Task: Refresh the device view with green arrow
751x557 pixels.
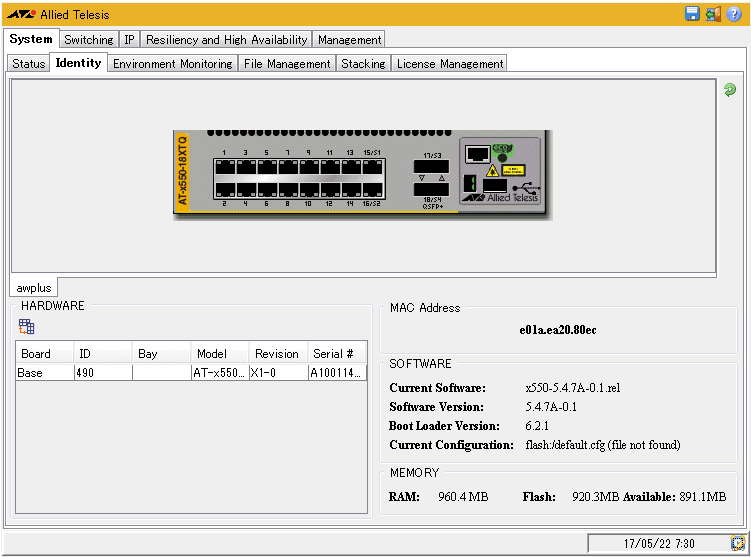Action: (x=730, y=90)
